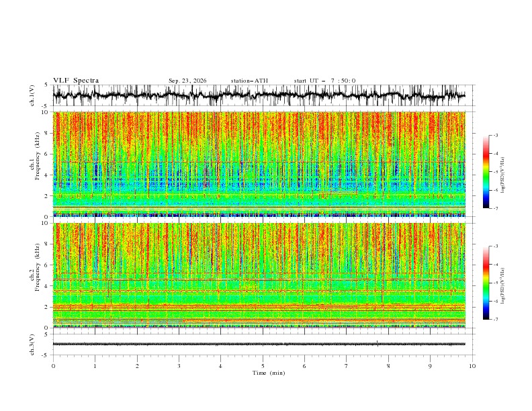This screenshot has height=411, width=532.
Task: Click the upper PSD color bar
Action: (486, 171)
